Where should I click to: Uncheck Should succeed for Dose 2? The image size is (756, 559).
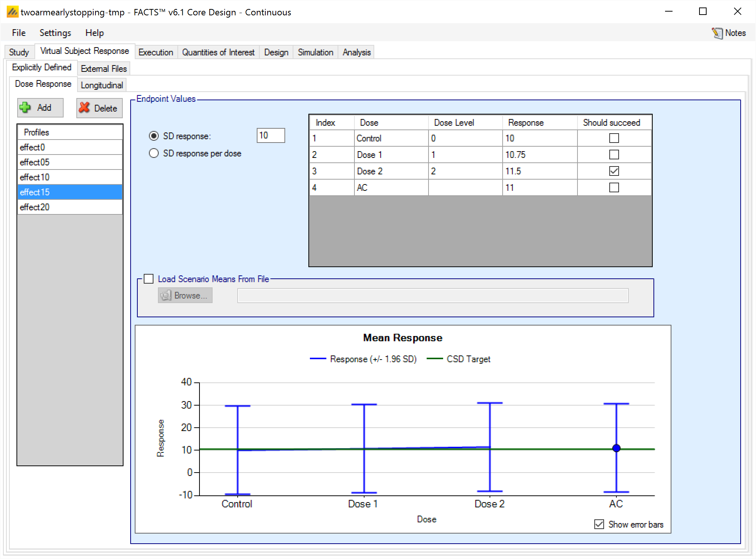coord(614,171)
